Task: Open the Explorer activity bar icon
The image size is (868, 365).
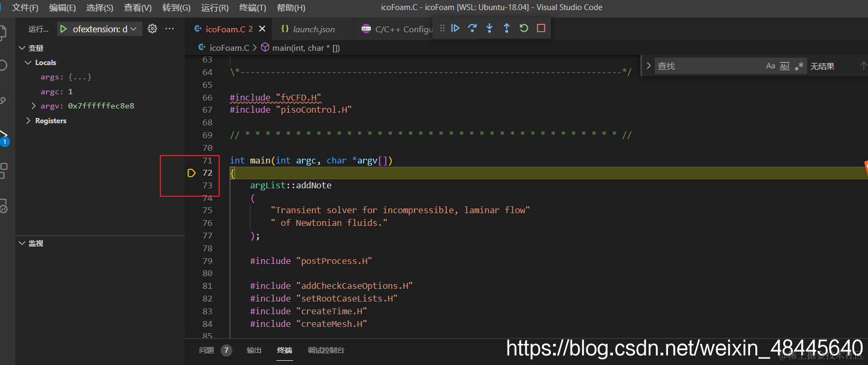Action: point(3,32)
